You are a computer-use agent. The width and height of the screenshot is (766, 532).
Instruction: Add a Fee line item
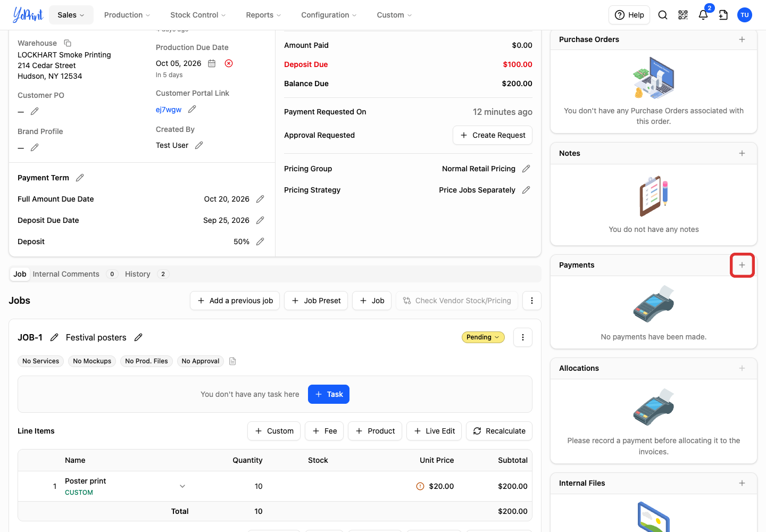[x=324, y=431]
